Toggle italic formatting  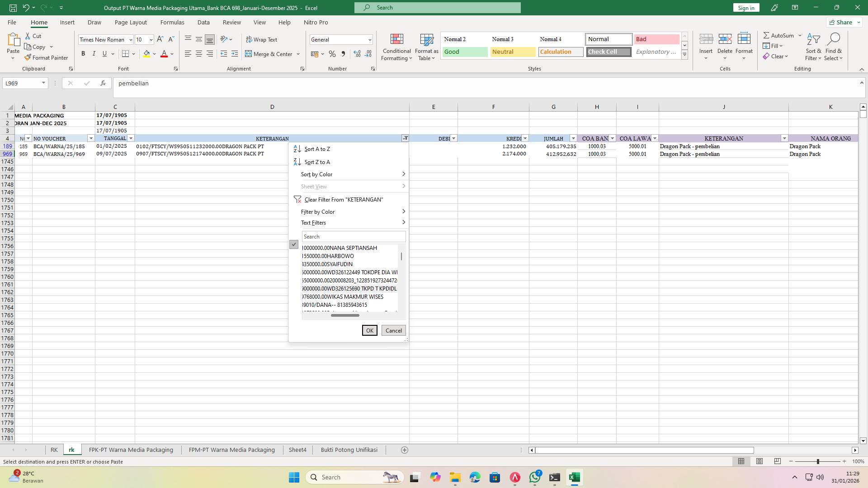click(x=94, y=53)
